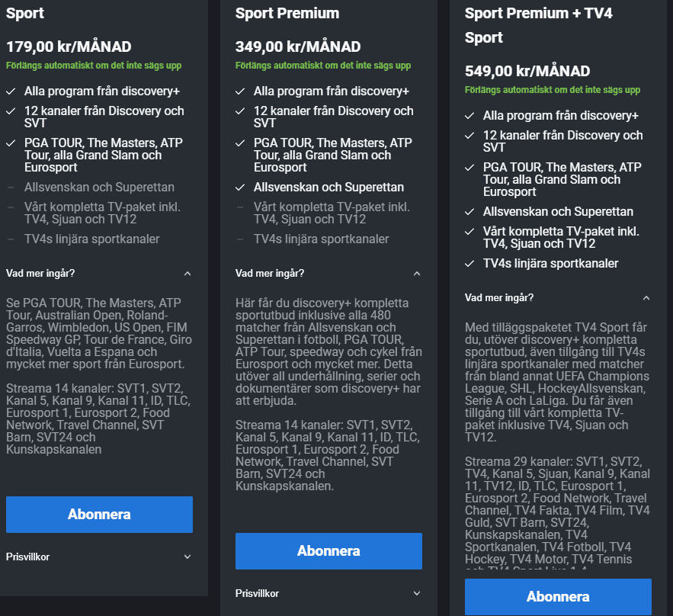673x616 pixels.
Task: Click the 179,00 kr/MÅNAD price text
Action: (x=69, y=47)
